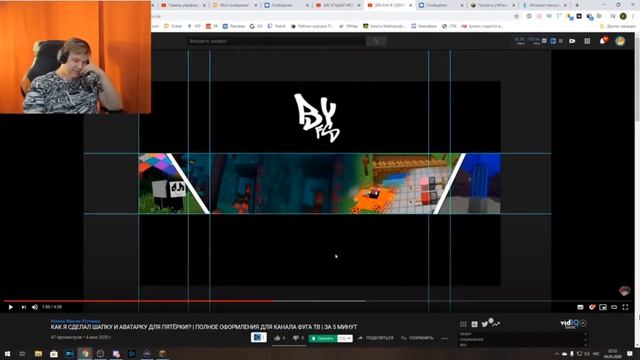
Task: Open the Windows notification center
Action: pos(630,353)
